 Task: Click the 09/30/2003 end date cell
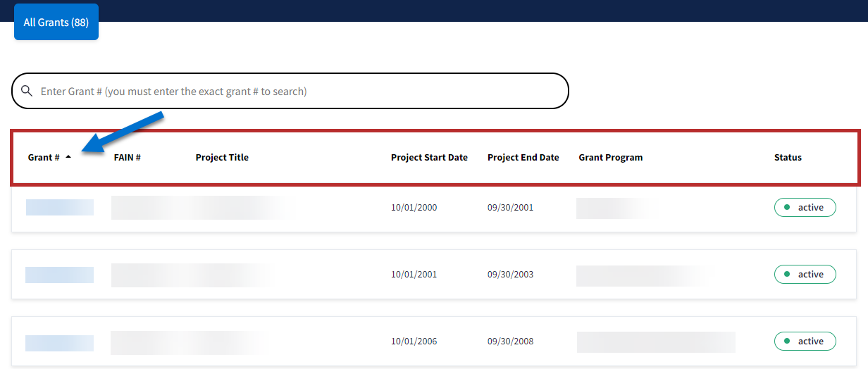coord(510,275)
